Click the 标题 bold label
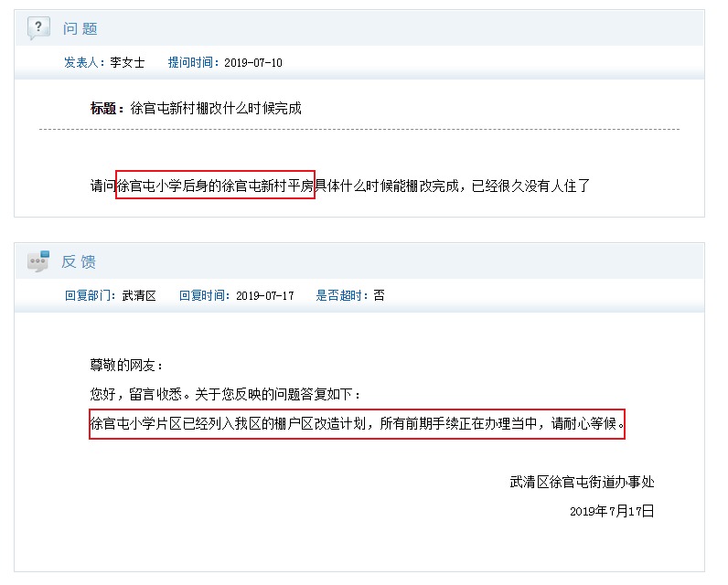Viewport: 728px width, 585px height. tap(106, 109)
